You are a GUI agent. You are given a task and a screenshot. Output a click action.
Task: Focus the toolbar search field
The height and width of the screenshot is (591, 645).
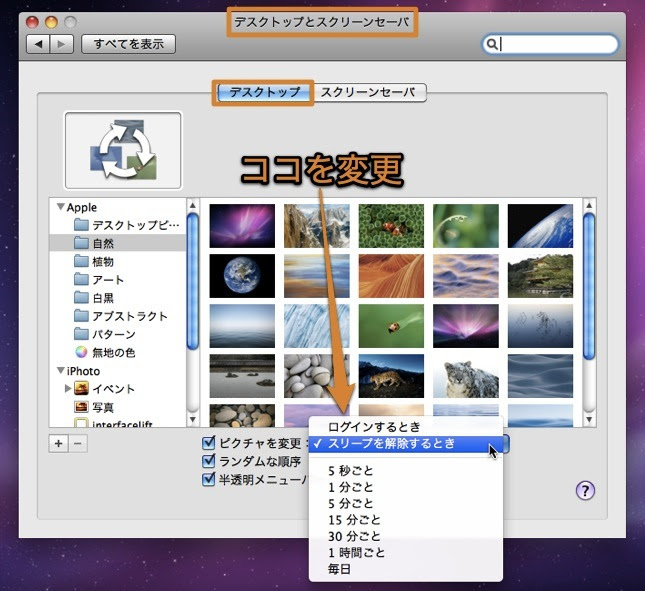tap(550, 44)
